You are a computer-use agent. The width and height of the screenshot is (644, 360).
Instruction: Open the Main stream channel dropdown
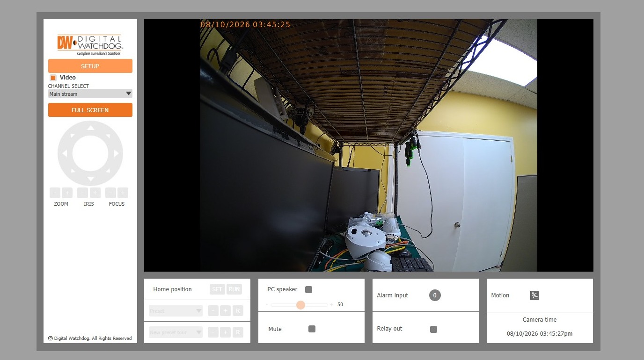(90, 94)
